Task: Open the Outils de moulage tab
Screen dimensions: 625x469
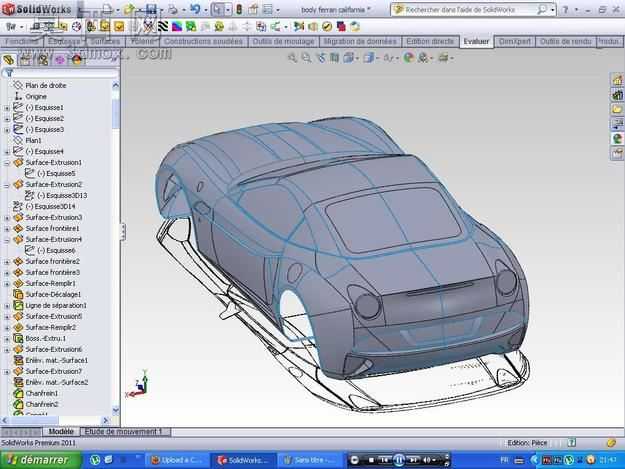Action: [283, 41]
